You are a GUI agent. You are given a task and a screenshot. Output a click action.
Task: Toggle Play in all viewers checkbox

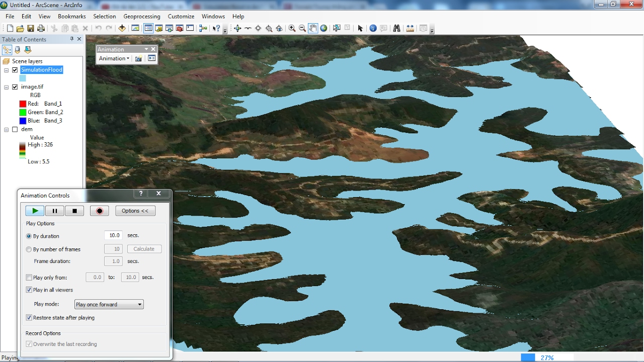pos(29,290)
